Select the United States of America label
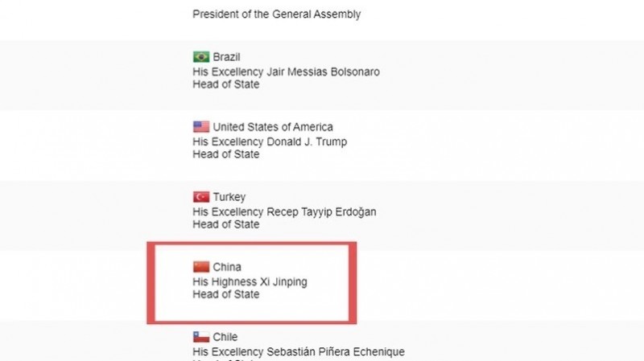The height and width of the screenshot is (361, 644). (x=273, y=127)
